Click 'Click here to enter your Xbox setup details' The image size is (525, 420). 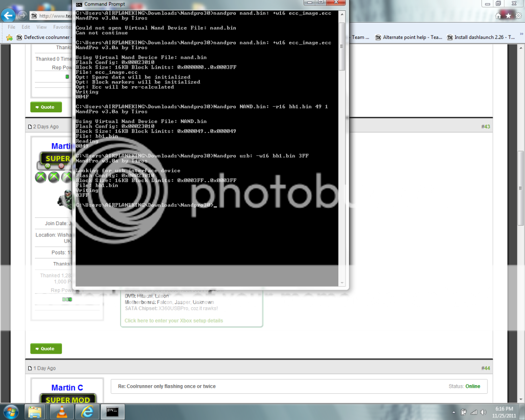174,321
